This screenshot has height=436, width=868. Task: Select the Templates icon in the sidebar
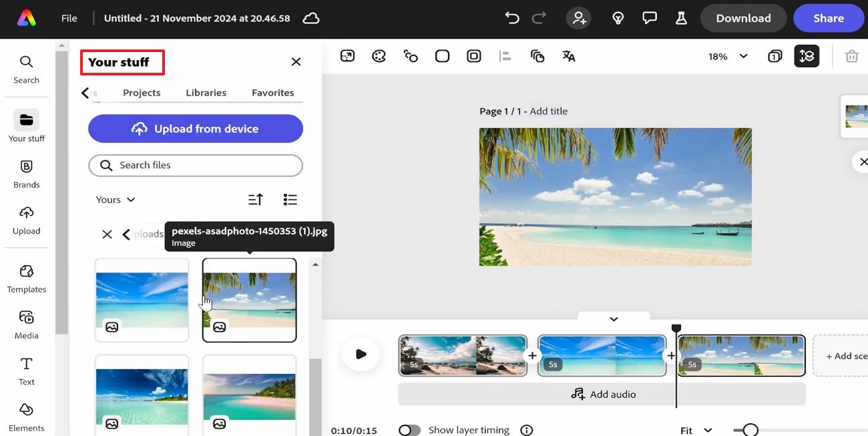[x=26, y=278]
